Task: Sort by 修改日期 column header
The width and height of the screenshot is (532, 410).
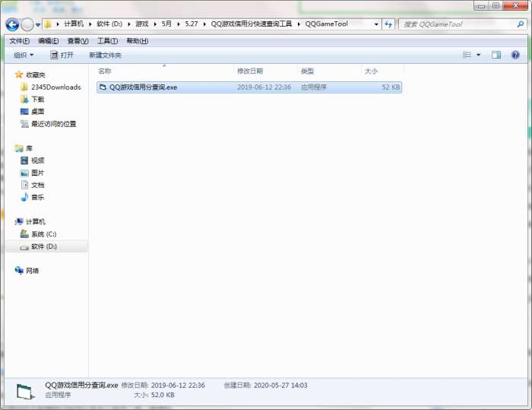Action: point(250,72)
